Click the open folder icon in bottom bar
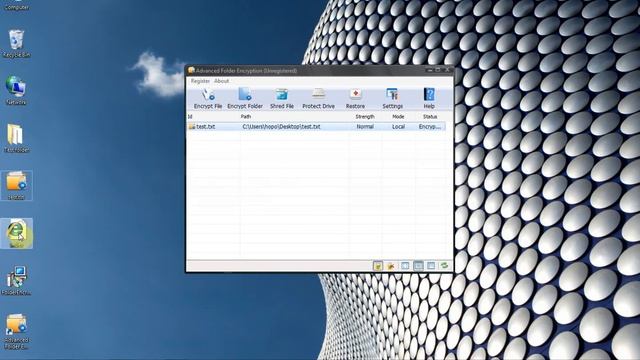This screenshot has width=640, height=360. pyautogui.click(x=391, y=266)
